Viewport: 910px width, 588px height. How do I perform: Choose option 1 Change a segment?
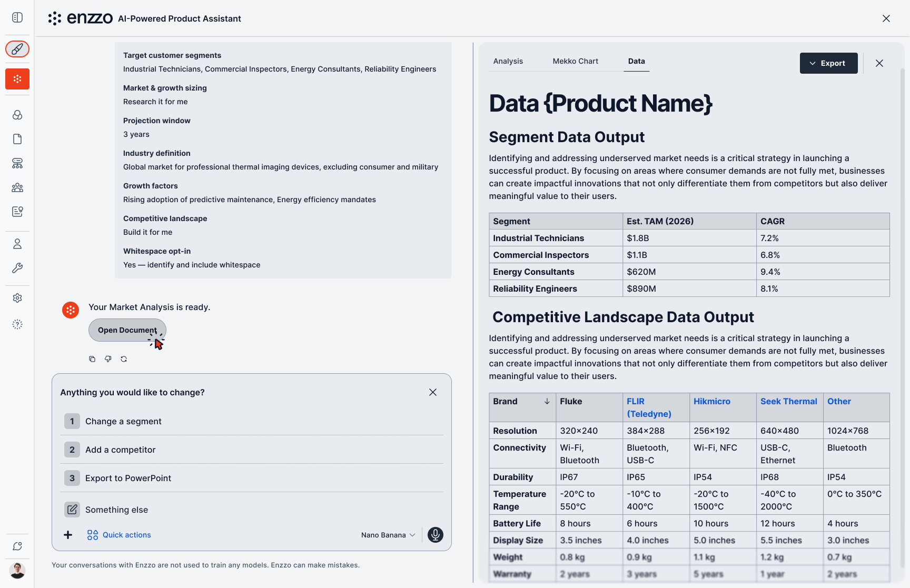tap(252, 421)
